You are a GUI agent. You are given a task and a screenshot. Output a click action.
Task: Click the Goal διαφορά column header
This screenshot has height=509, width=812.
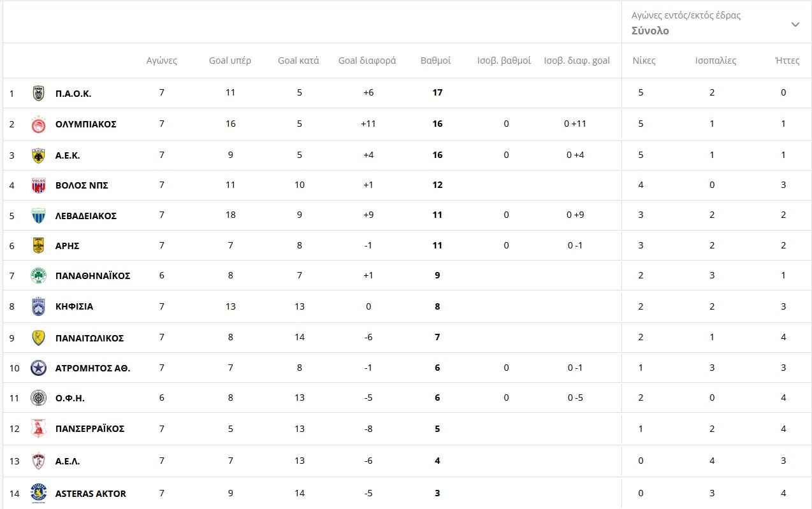pyautogui.click(x=367, y=61)
